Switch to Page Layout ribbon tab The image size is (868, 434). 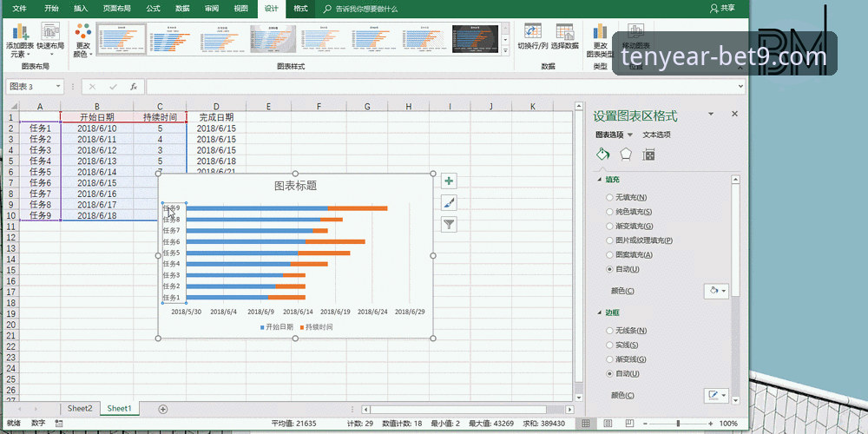[117, 9]
